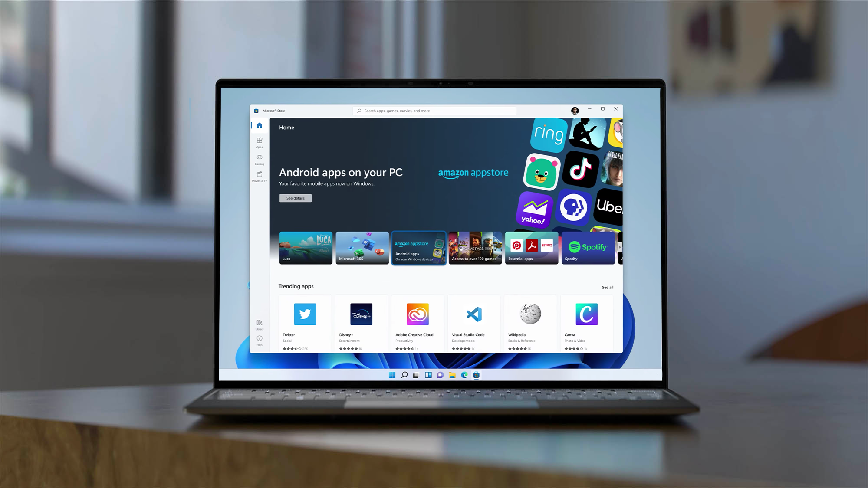Click the Twitter app icon

tap(305, 314)
